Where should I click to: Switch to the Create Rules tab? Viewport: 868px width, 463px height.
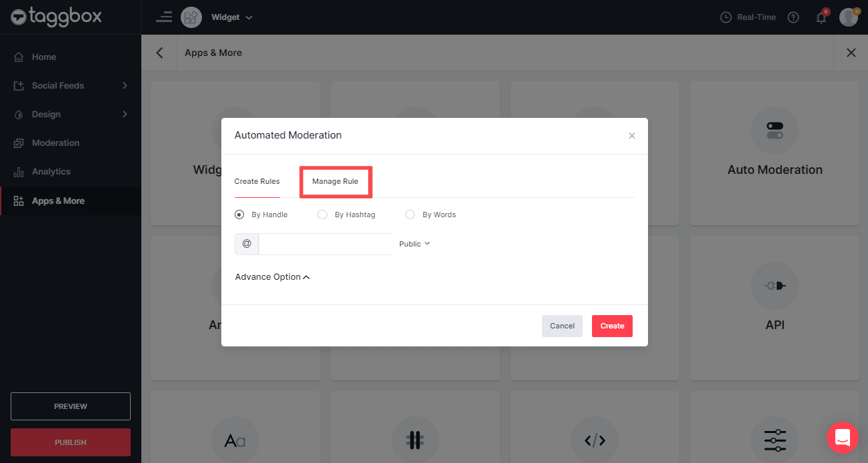(x=257, y=181)
